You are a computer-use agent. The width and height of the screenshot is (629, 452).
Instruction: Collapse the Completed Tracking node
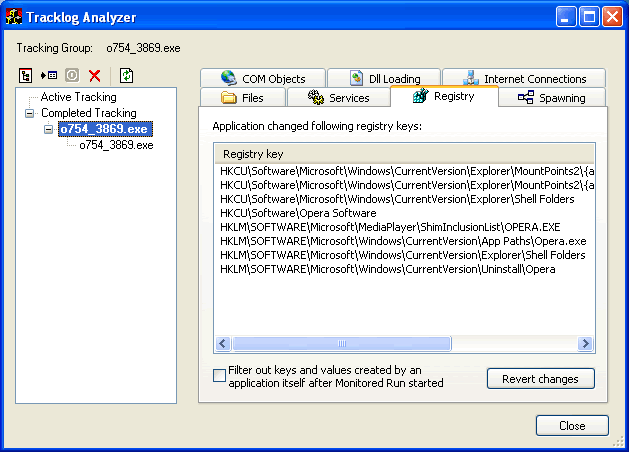[29, 114]
